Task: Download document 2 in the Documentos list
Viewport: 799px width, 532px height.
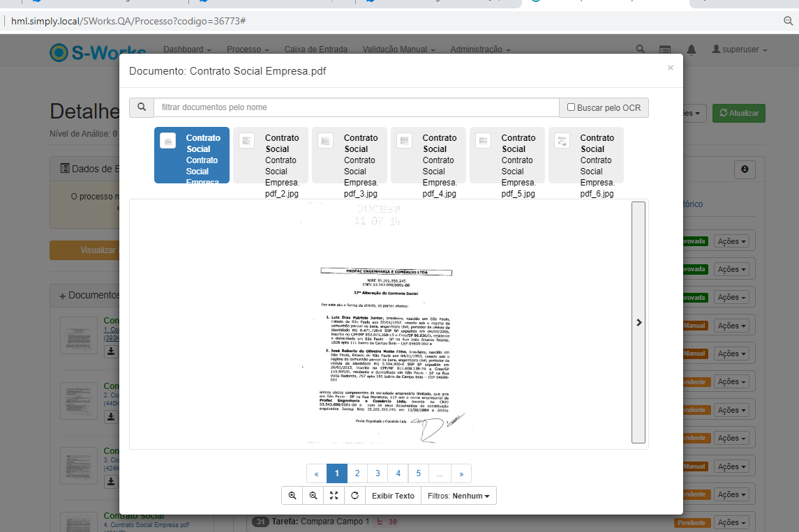Action: tap(111, 416)
